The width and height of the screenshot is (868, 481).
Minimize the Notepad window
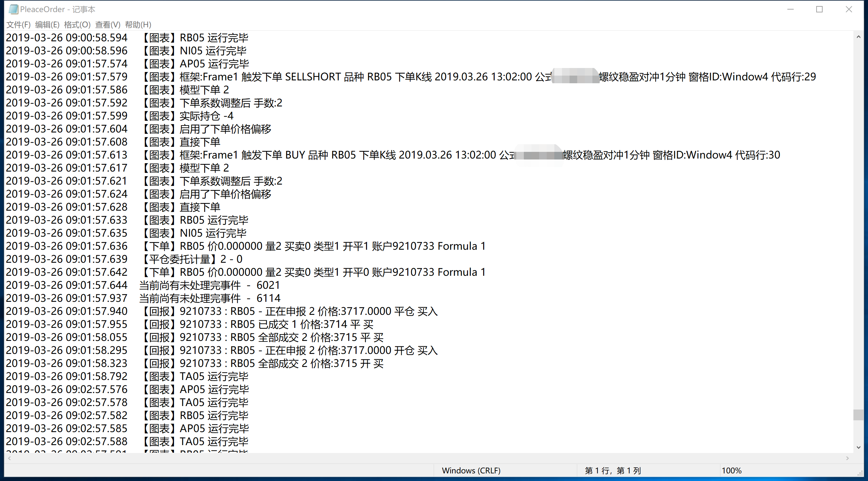pos(791,9)
